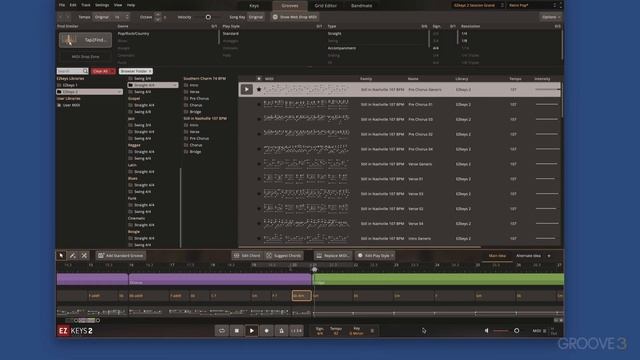
Task: Select the purple Chorus song block
Action: click(x=220, y=280)
